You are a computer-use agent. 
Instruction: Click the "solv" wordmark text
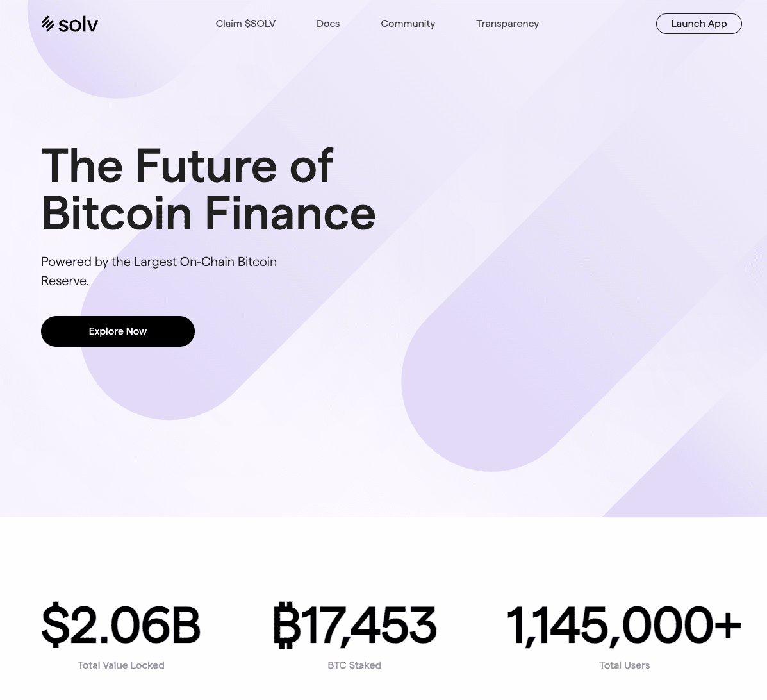[x=78, y=24]
